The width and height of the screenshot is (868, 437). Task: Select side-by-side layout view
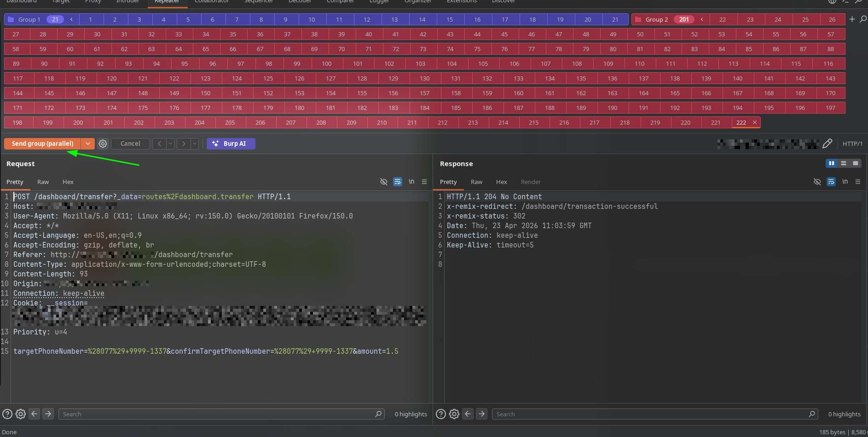point(832,163)
